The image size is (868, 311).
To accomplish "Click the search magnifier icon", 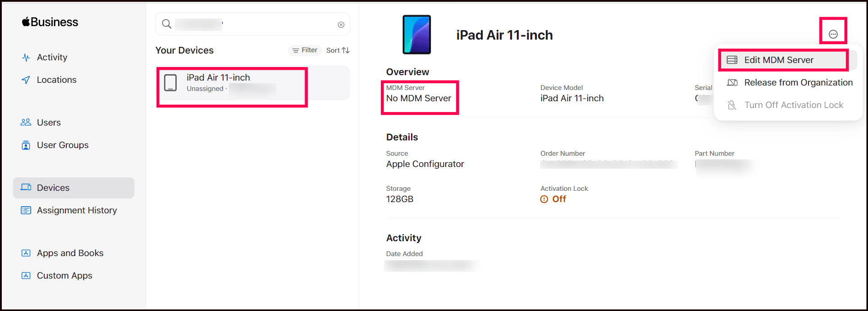I will pos(167,24).
